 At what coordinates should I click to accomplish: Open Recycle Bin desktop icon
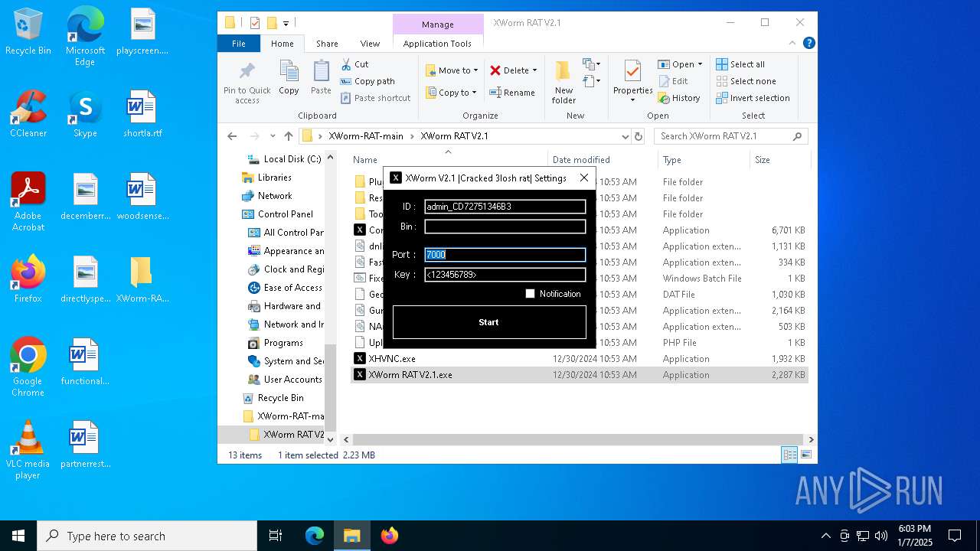click(x=28, y=32)
